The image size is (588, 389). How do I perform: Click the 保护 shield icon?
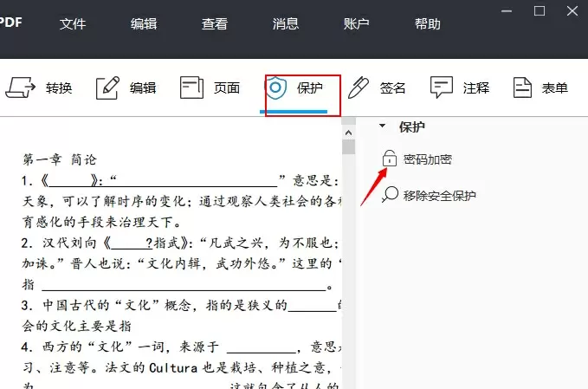(276, 88)
